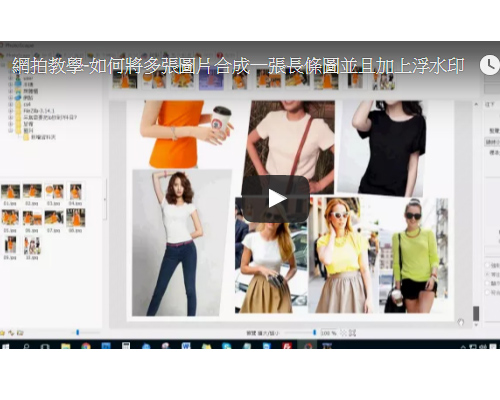Select the first radio button in right panel
This screenshot has height=400, width=500.
point(487,265)
